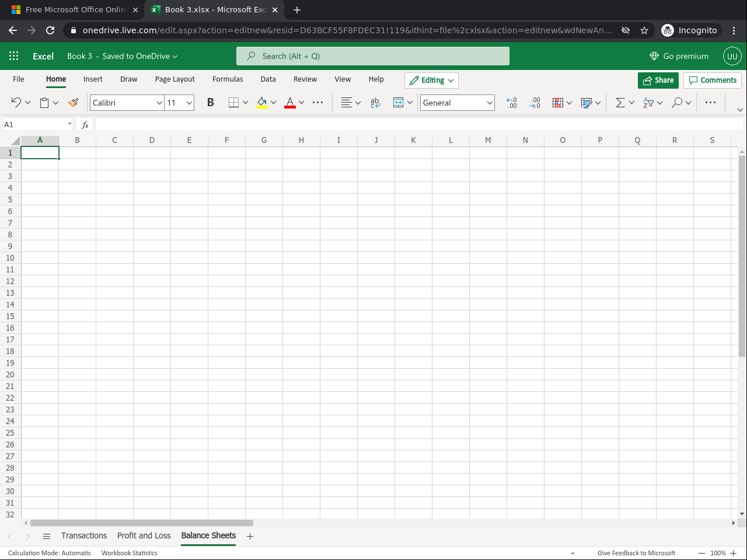The height and width of the screenshot is (560, 747).
Task: Click the AutoSum sigma icon
Action: pos(620,103)
